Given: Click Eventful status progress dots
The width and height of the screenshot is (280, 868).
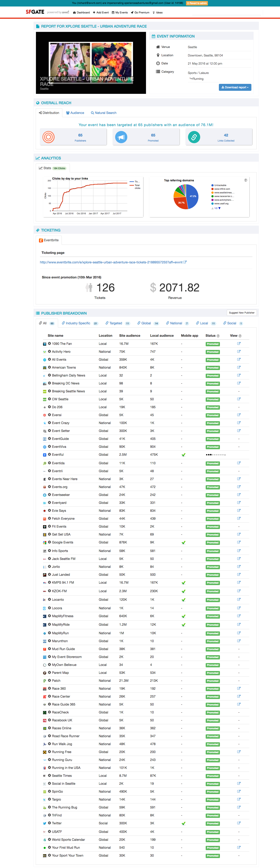Looking at the screenshot, I should point(215,455).
